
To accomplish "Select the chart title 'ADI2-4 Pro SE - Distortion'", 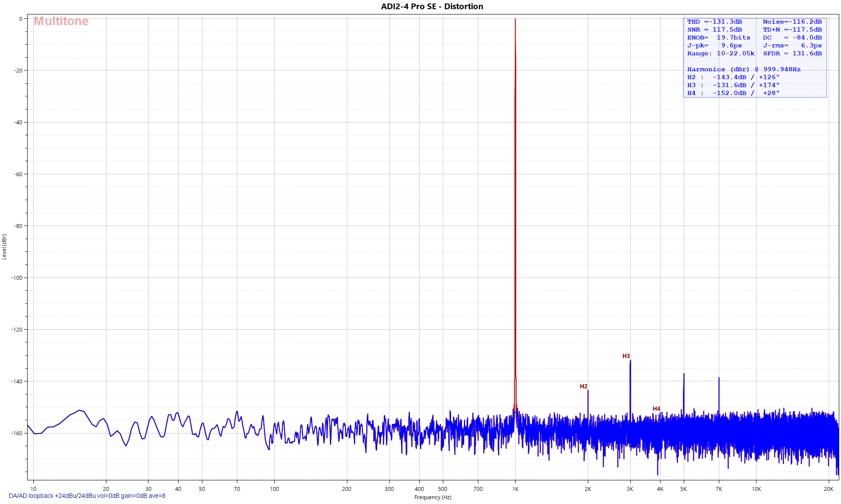I will [x=432, y=6].
